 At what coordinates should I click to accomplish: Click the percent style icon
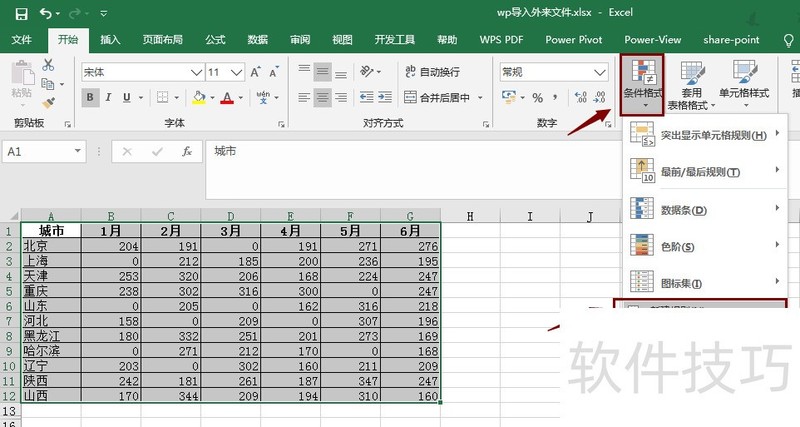(x=538, y=97)
